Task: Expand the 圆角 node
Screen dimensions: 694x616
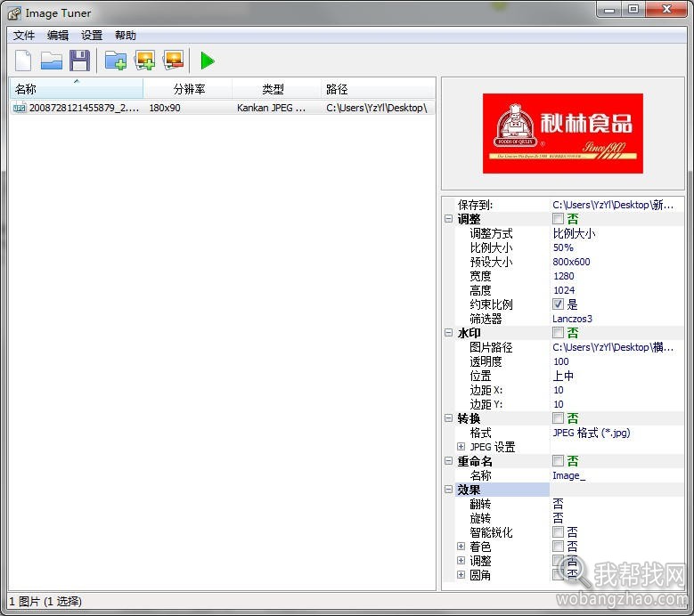Action: [461, 575]
